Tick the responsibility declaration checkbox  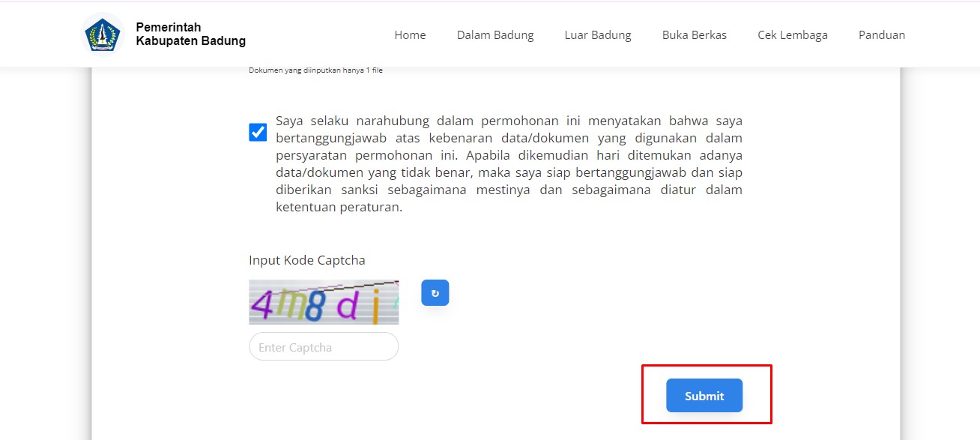(258, 133)
